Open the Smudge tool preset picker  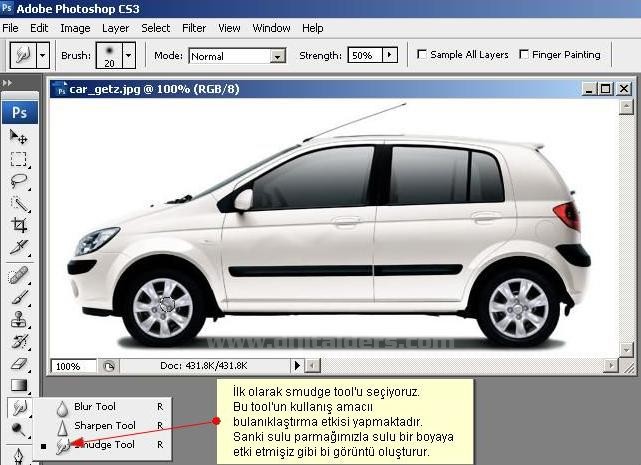point(24,54)
